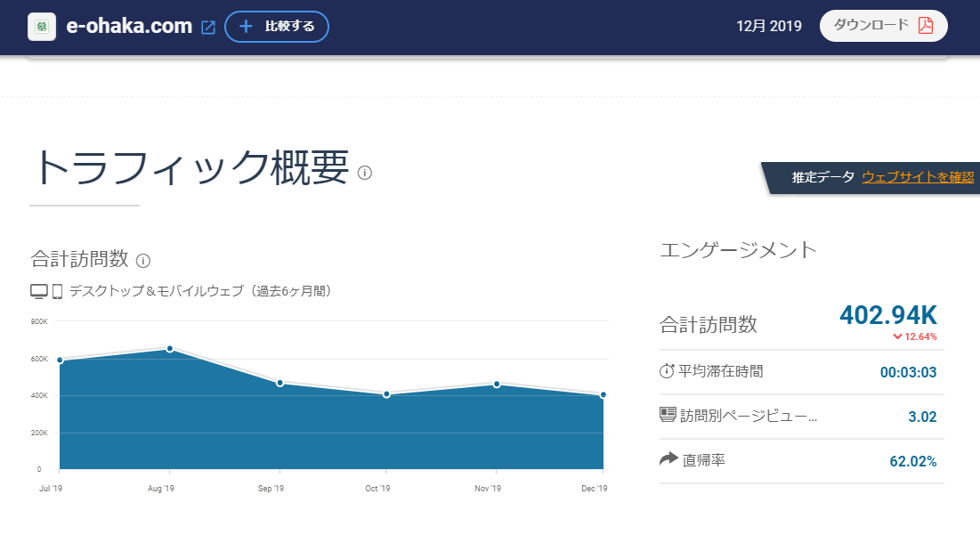Click the 3.02 pages per visit value
Viewport: 980px width, 551px height.
pos(922,417)
